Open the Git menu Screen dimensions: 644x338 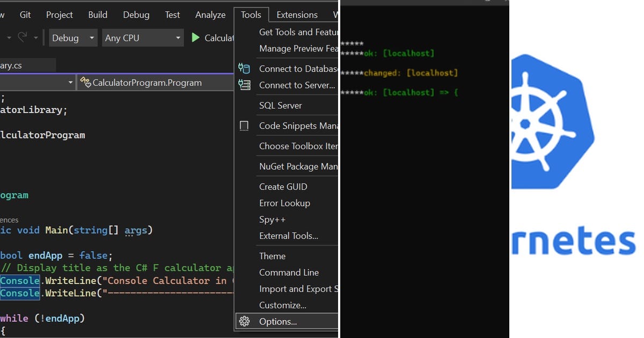[25, 14]
